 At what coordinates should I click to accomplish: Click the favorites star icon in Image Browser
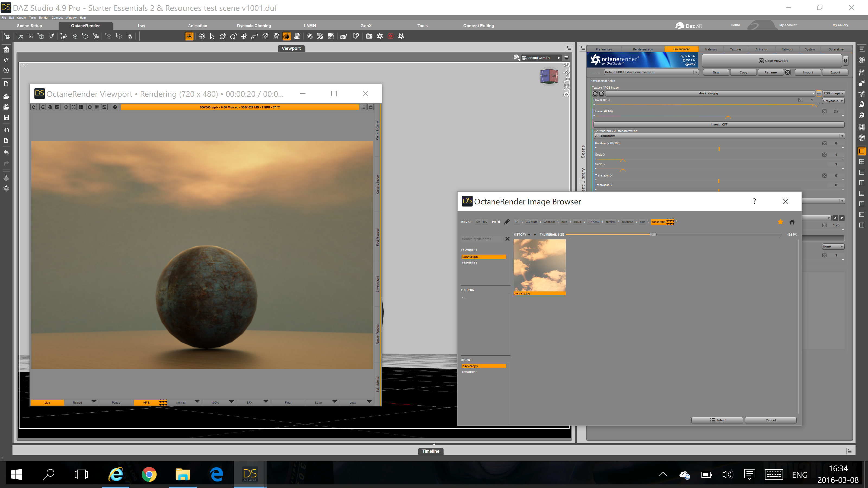pos(780,221)
